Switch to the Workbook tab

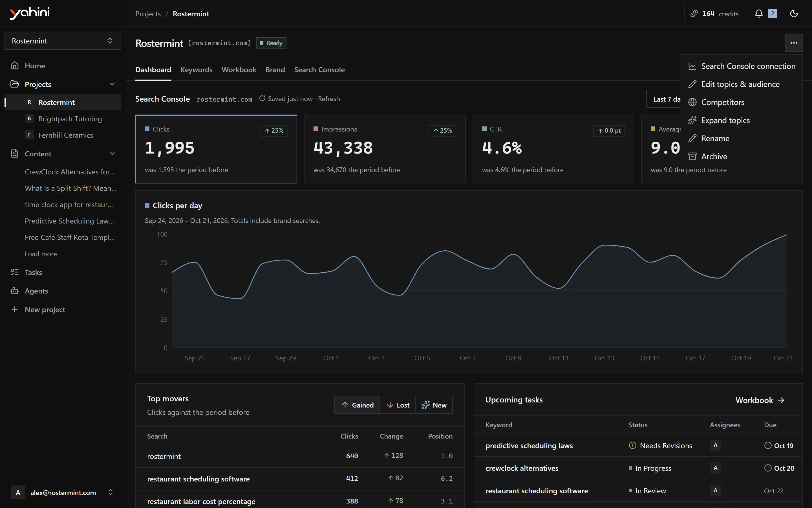(x=239, y=69)
